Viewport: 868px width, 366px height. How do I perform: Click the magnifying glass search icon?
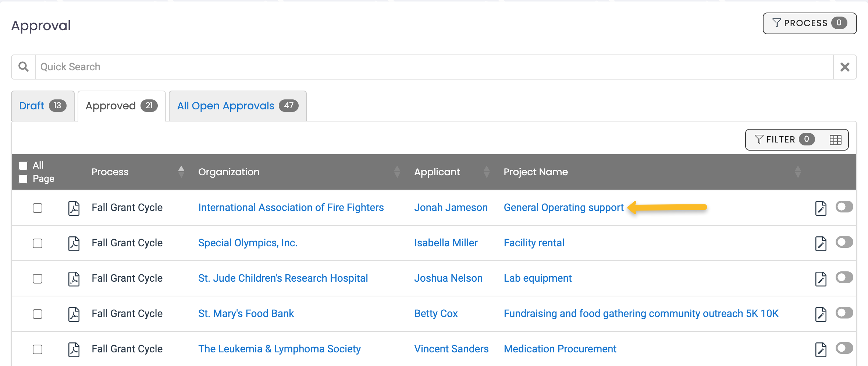(x=23, y=67)
